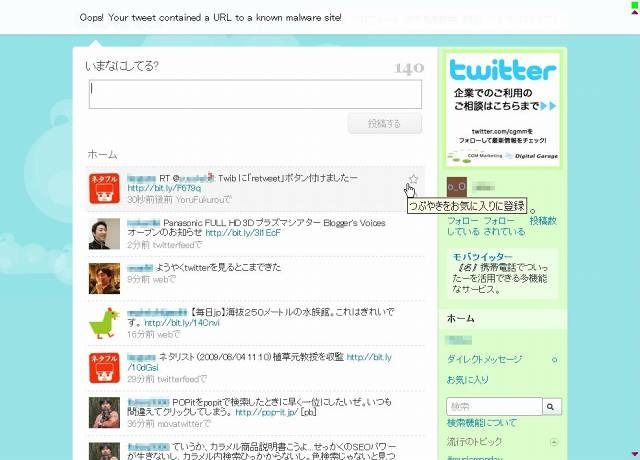
Task: Click the Twitter logo in the sidebar banner
Action: pos(502,70)
